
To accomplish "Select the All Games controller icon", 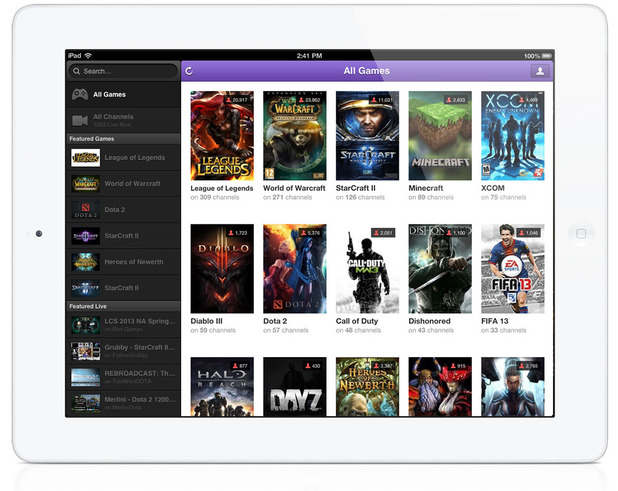I will (80, 94).
